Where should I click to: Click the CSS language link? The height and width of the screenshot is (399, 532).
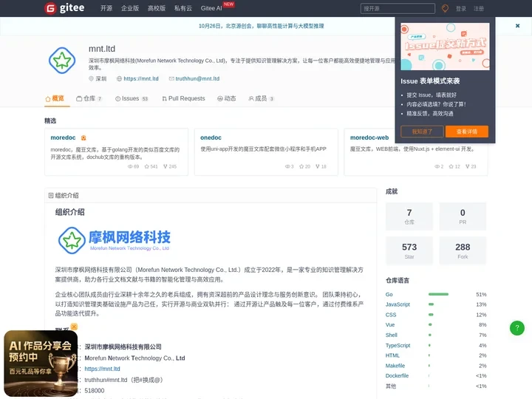(391, 315)
